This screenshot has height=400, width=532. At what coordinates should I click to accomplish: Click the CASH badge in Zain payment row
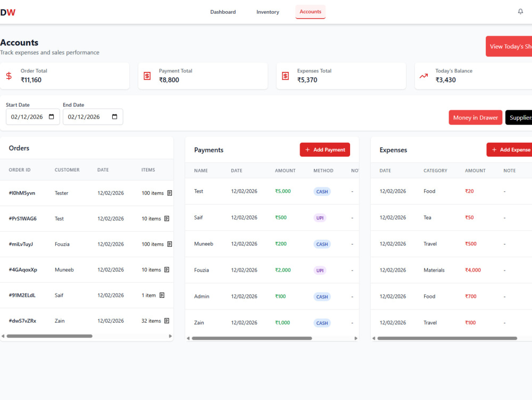click(322, 323)
